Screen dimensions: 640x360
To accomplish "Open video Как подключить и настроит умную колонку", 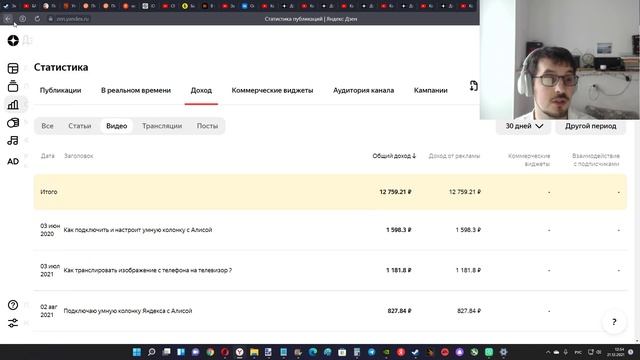I will click(138, 230).
